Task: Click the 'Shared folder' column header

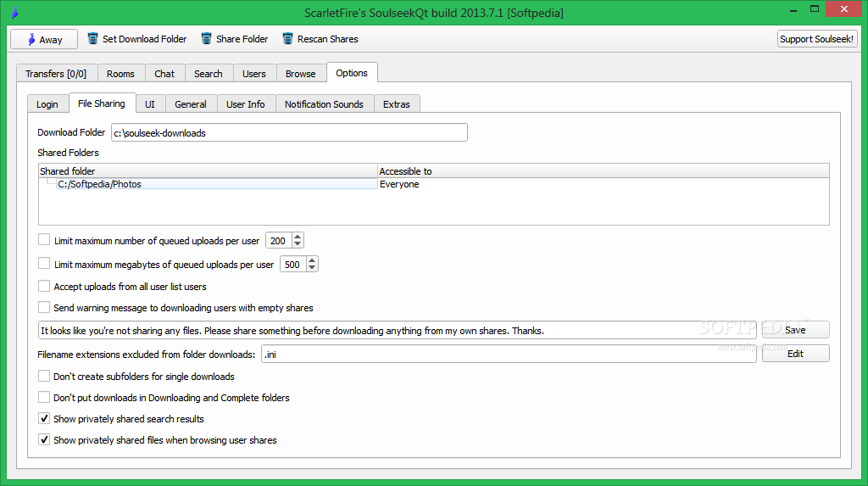Action: [209, 170]
